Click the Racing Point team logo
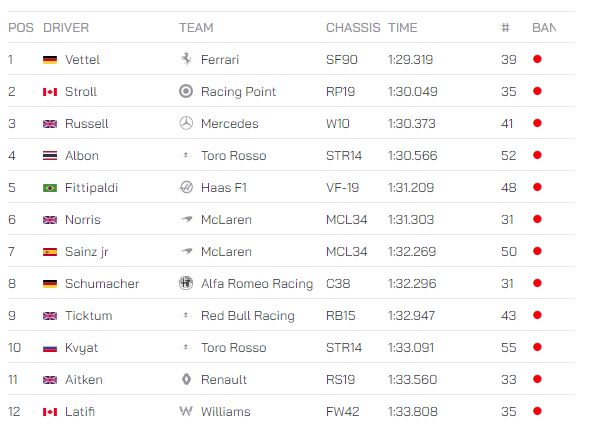The image size is (594, 426). tap(186, 91)
